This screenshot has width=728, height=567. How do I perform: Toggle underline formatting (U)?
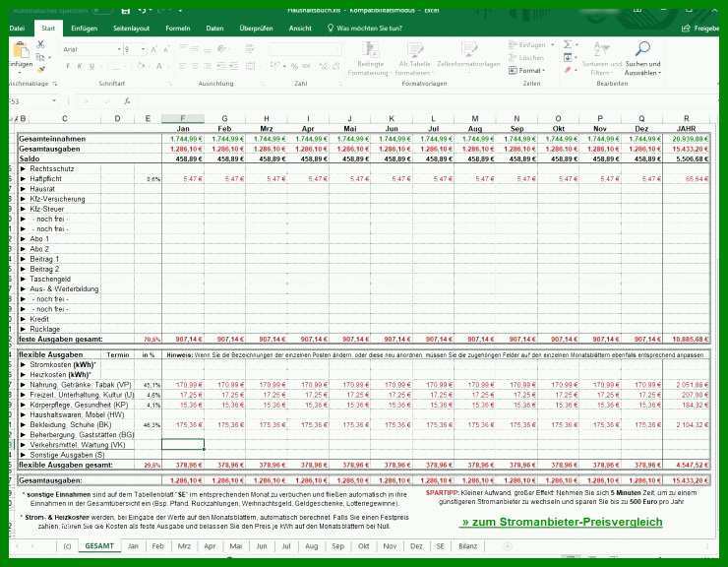pyautogui.click(x=91, y=67)
